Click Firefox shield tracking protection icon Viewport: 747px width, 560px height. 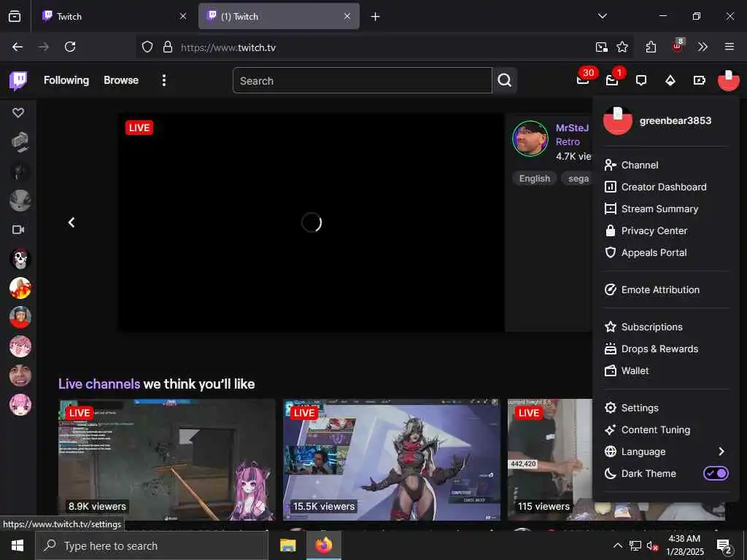point(147,47)
